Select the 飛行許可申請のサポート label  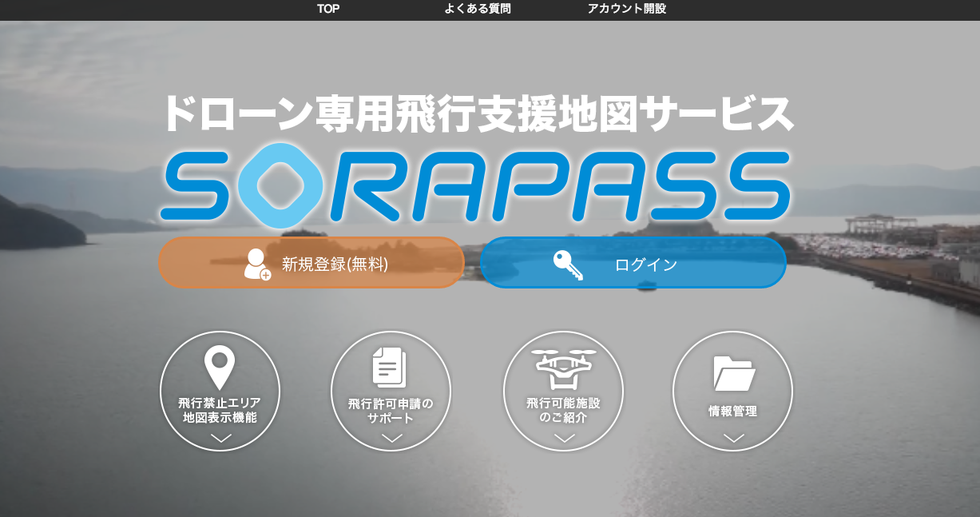391,411
